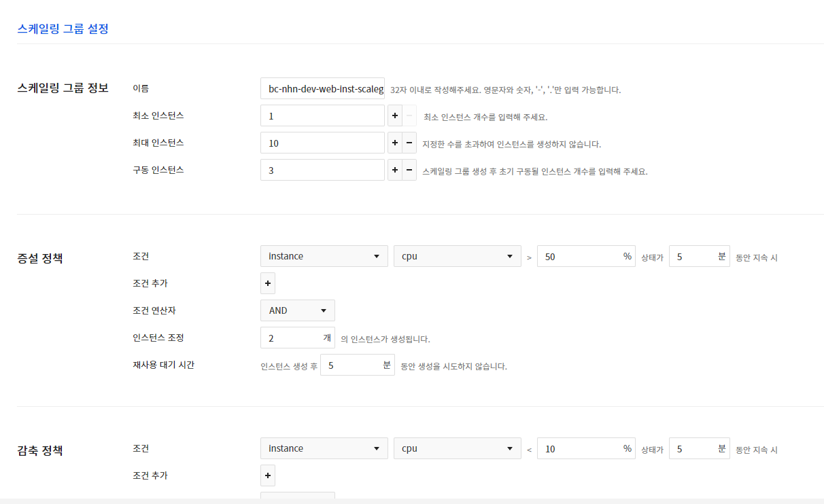Decrease 구동 인스턴스 value with minus button
Viewport: 824px width, 504px height.
coord(407,170)
